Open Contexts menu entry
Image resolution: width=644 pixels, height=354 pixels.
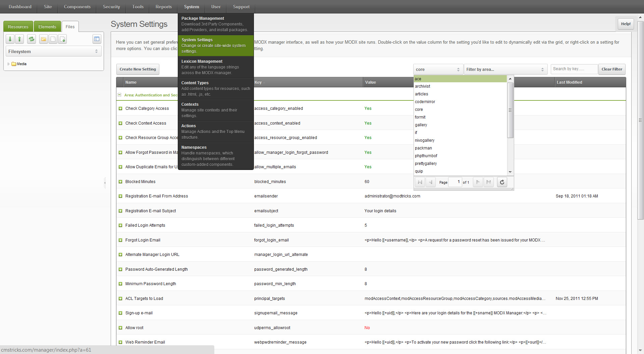(216, 110)
